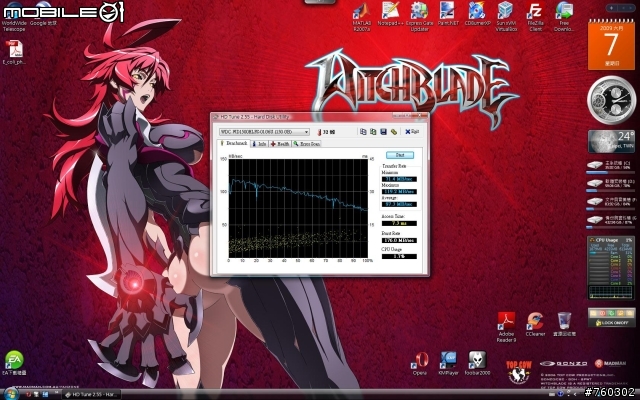Open the Recycle Bin on desktop
This screenshot has height=400, width=640.
click(564, 324)
